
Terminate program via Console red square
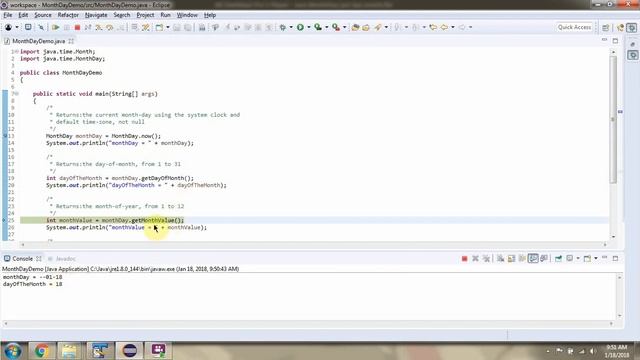[x=464, y=258]
